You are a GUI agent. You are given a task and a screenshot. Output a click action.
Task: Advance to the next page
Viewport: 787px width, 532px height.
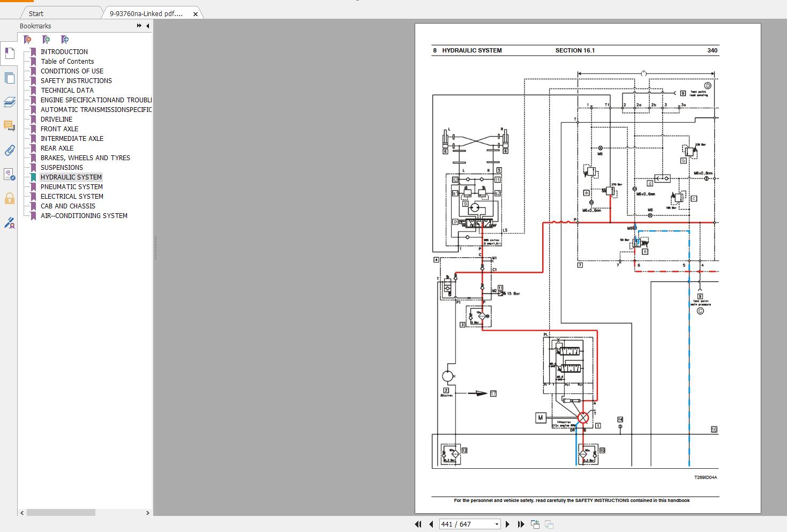[508, 524]
